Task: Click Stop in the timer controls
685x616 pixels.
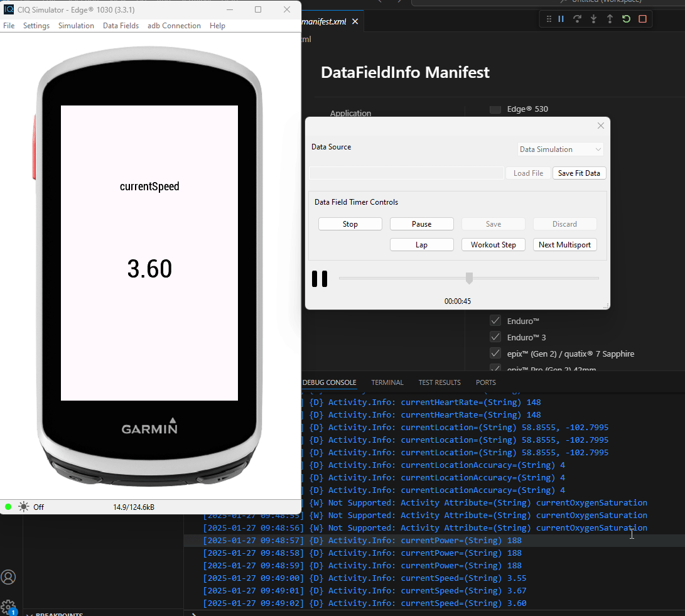Action: point(350,224)
